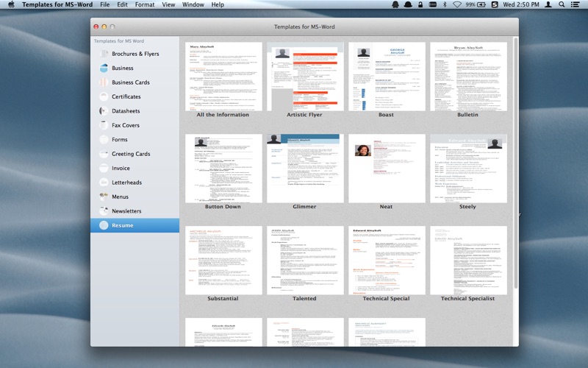Click the Greeting Cards category icon
The width and height of the screenshot is (588, 368).
104,154
